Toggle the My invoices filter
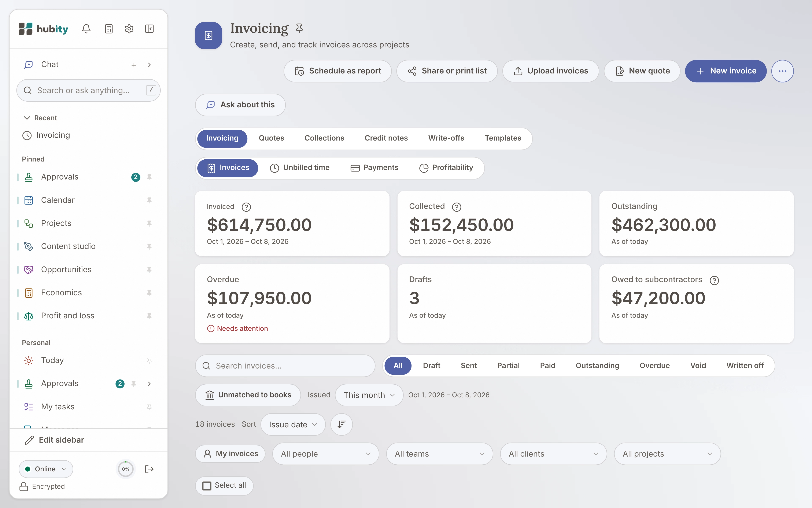This screenshot has width=812, height=508. coord(230,454)
